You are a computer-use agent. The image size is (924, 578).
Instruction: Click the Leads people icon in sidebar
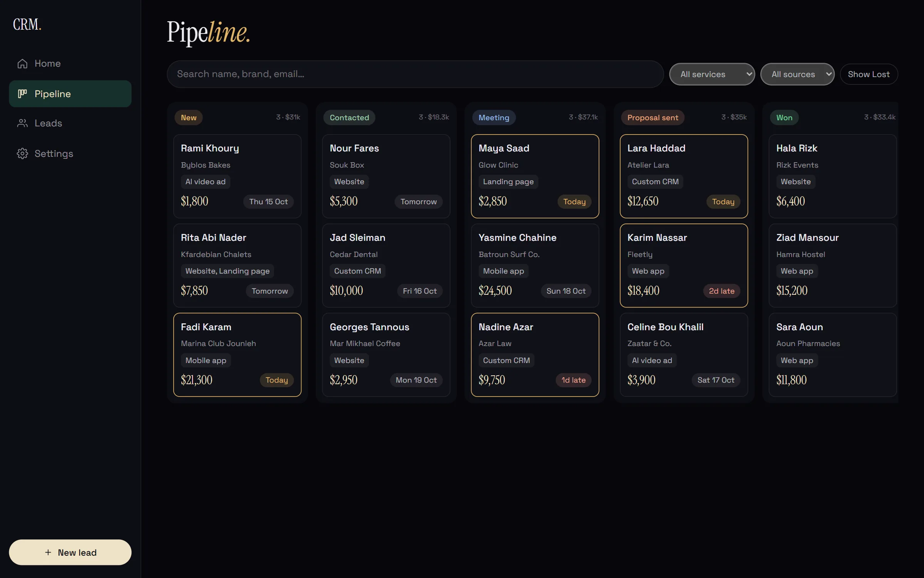coord(22,123)
